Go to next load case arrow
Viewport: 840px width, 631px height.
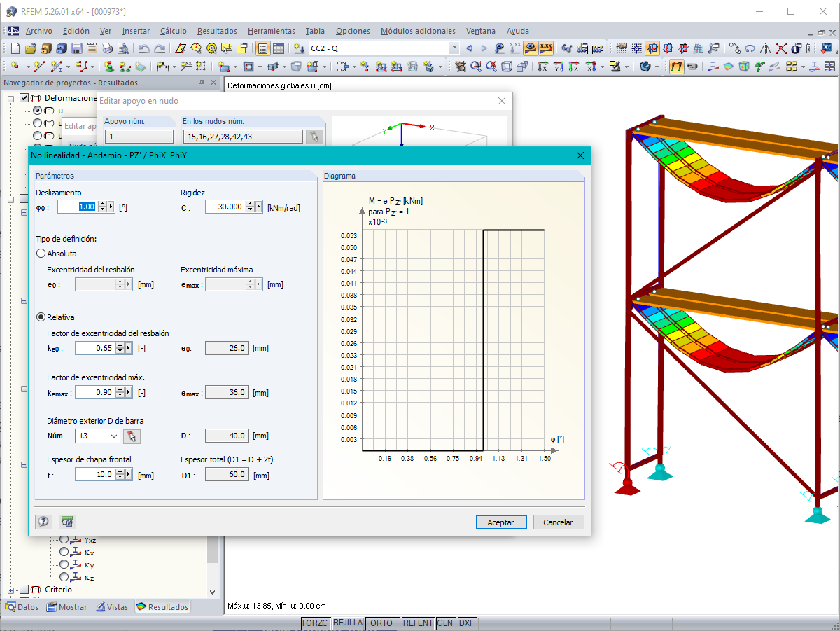pyautogui.click(x=484, y=48)
